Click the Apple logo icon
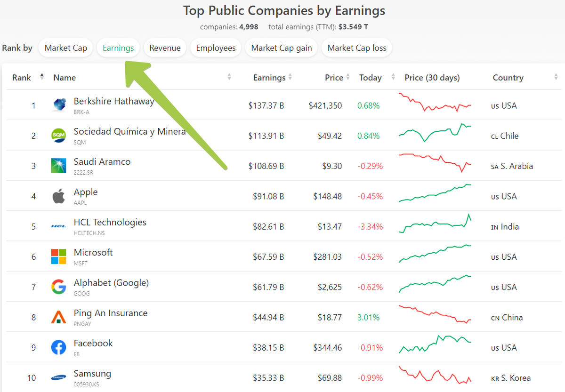 [59, 196]
